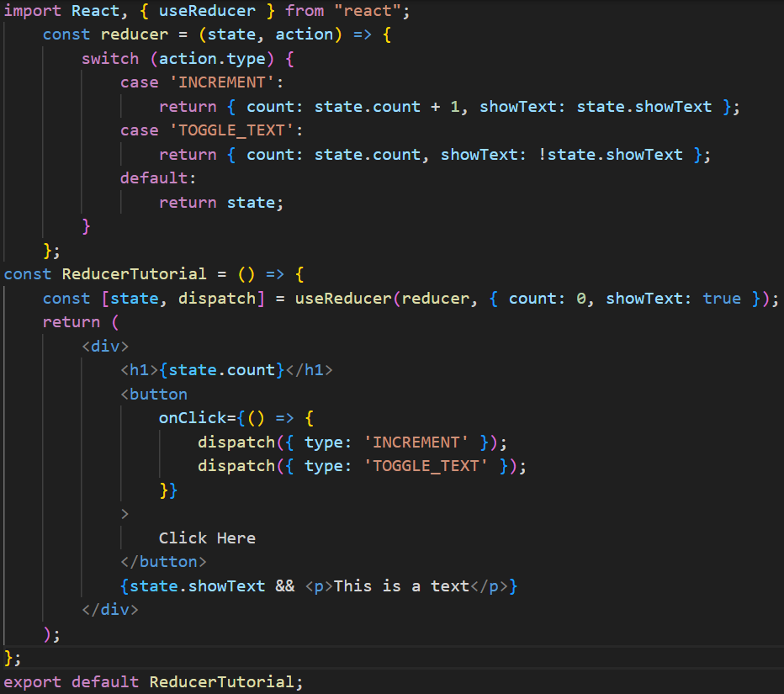Click the closing </div> tag

(x=110, y=610)
